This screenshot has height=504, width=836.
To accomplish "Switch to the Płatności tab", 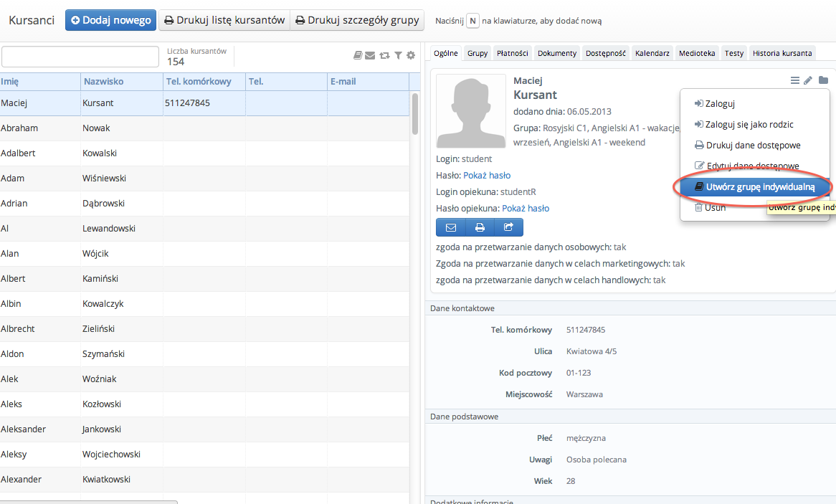I will (x=513, y=53).
